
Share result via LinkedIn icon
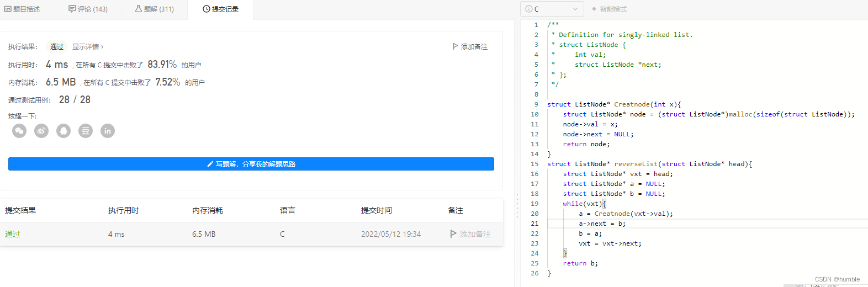tap(108, 131)
